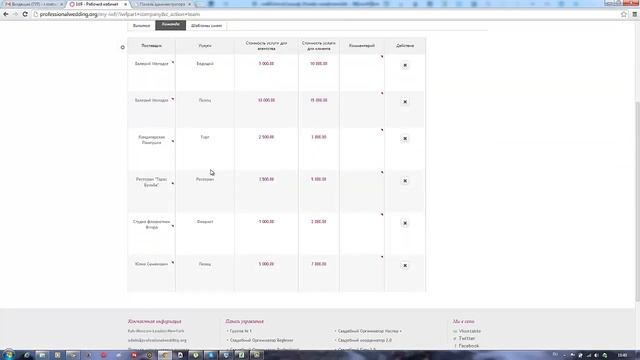The width and height of the screenshot is (640, 360).
Task: Switch to the first browser tab
Action: tap(32, 4)
